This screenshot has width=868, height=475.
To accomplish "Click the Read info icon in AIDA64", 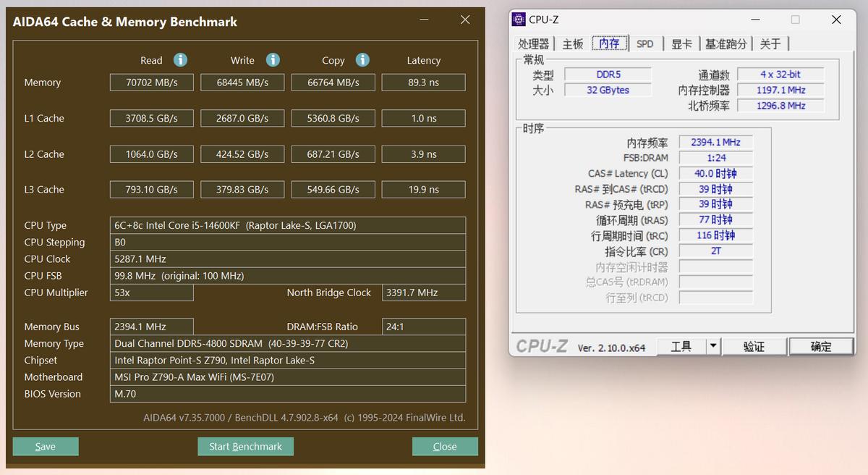I will (x=180, y=60).
